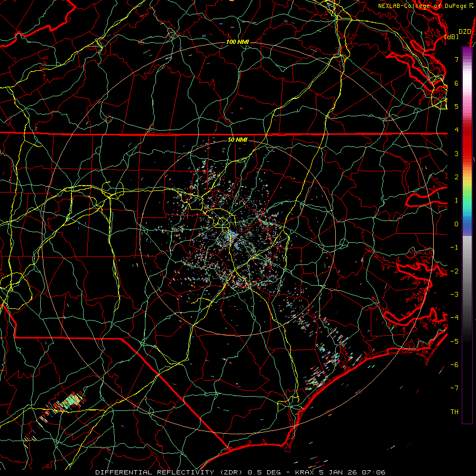This screenshot has height=476, width=476.
Task: Click the scale value -7
Action: 454,388
